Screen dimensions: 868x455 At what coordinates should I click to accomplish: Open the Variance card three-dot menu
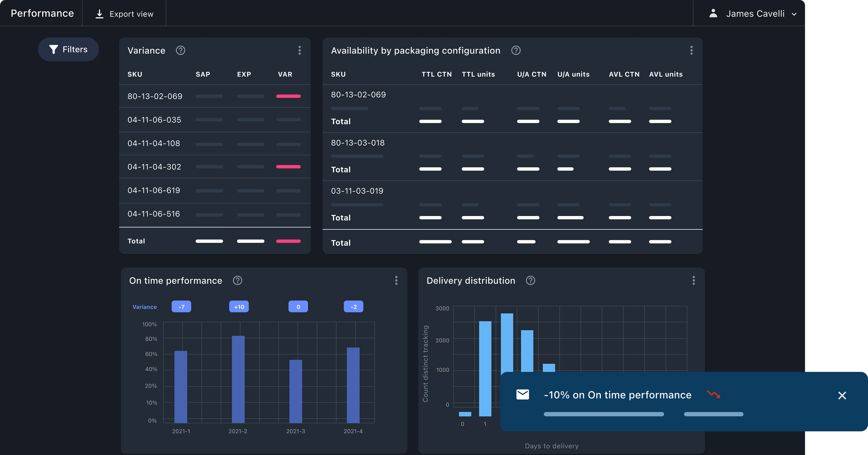299,51
